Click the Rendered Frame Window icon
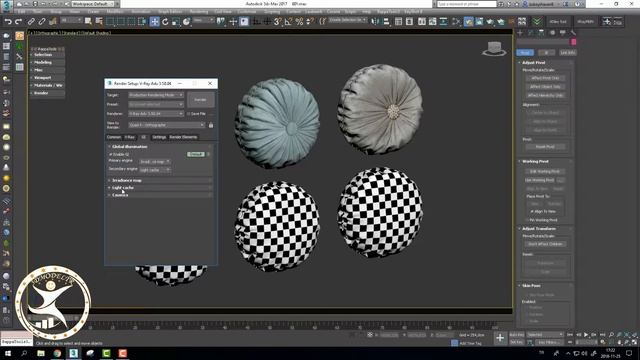640x360 pixels. click(x=479, y=22)
